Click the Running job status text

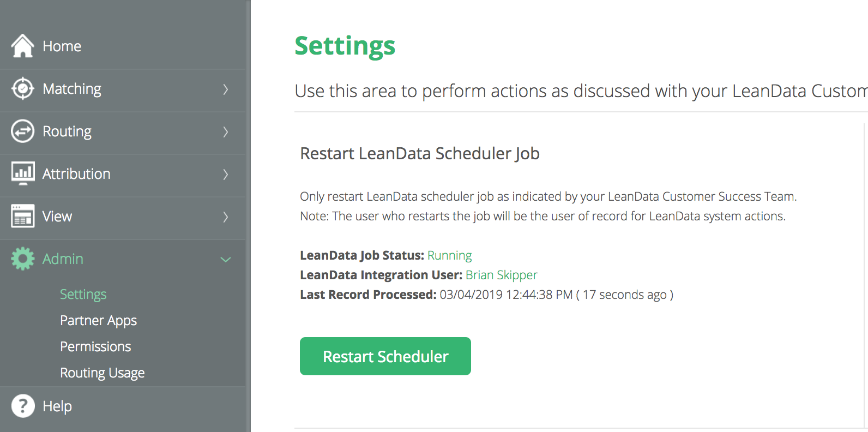[x=449, y=255]
